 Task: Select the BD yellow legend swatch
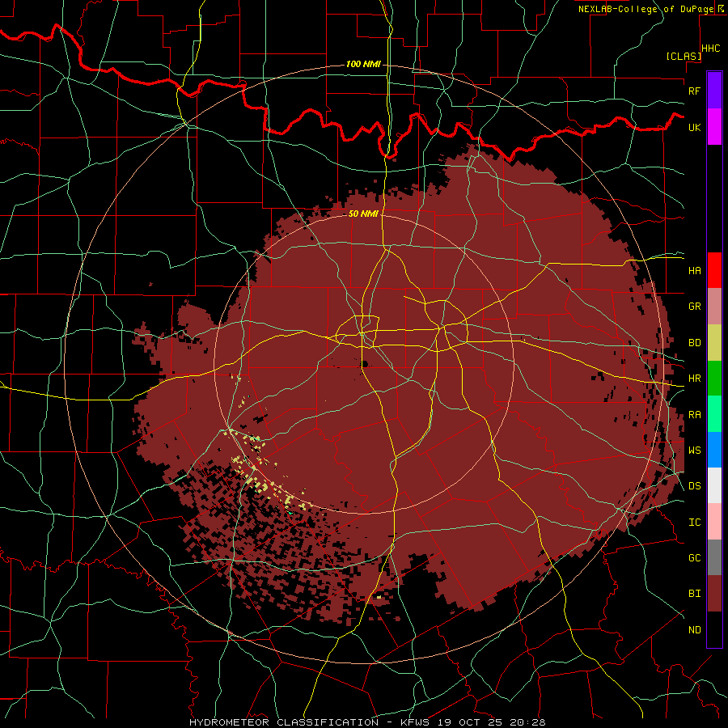click(714, 343)
